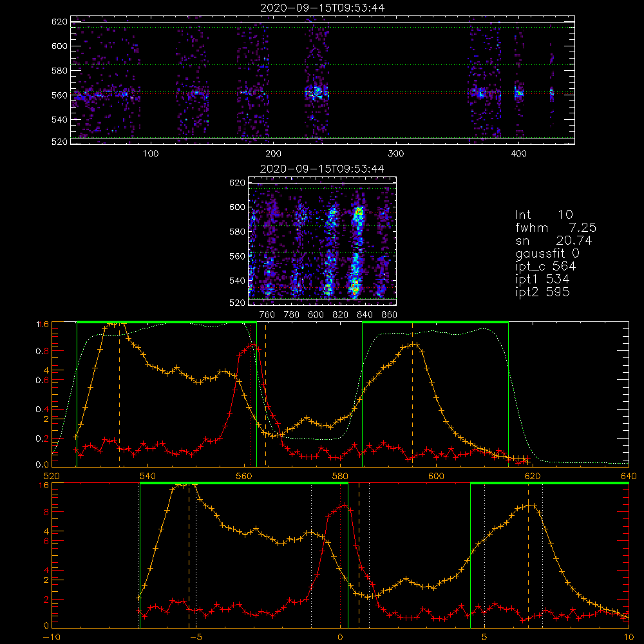Click x-axis label 300 of top spectrogram
This screenshot has height=644, width=644.
tap(396, 154)
